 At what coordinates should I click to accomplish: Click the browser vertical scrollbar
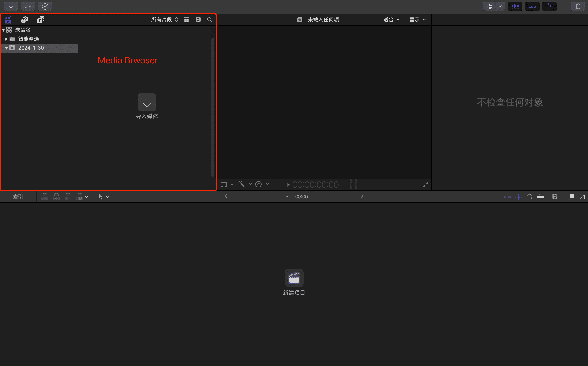213,107
